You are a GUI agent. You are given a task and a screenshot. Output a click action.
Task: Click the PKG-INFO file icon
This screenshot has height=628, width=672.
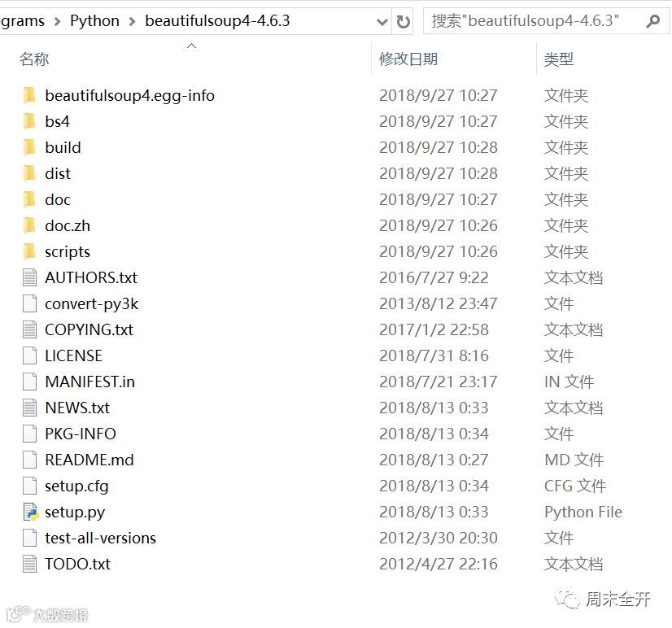[x=29, y=434]
